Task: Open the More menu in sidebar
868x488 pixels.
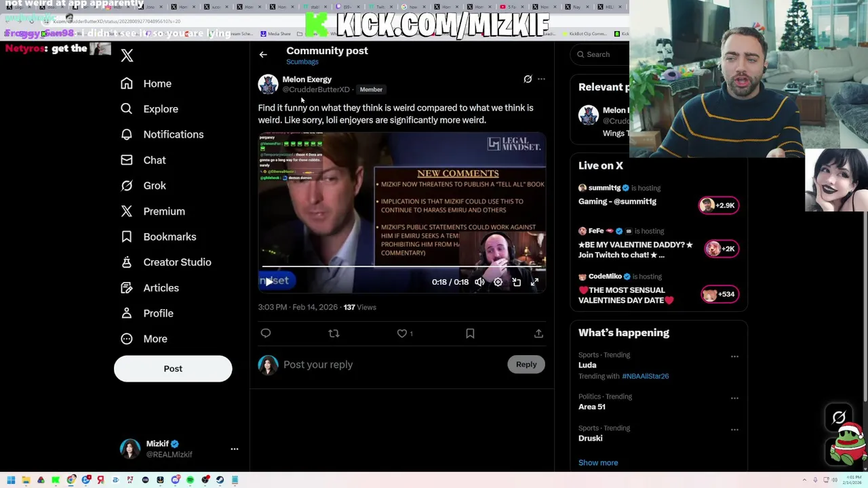Action: tap(143, 339)
